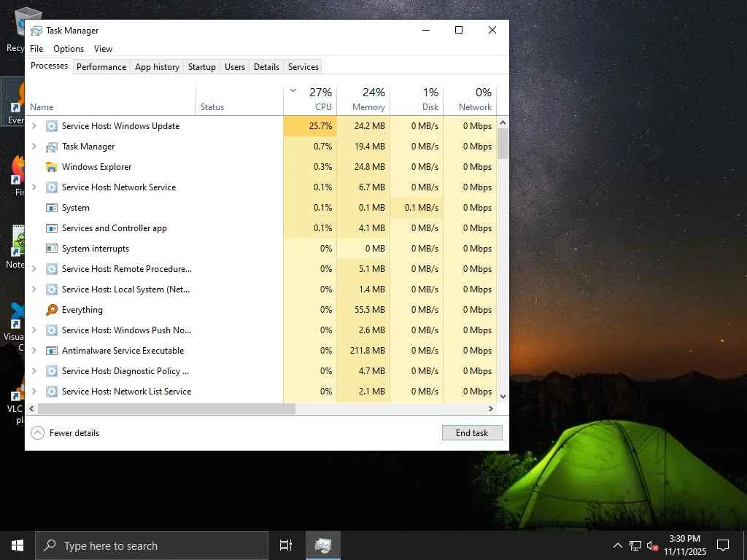Expand Service Host: Windows Push row
The height and width of the screenshot is (560, 747).
pyautogui.click(x=34, y=330)
